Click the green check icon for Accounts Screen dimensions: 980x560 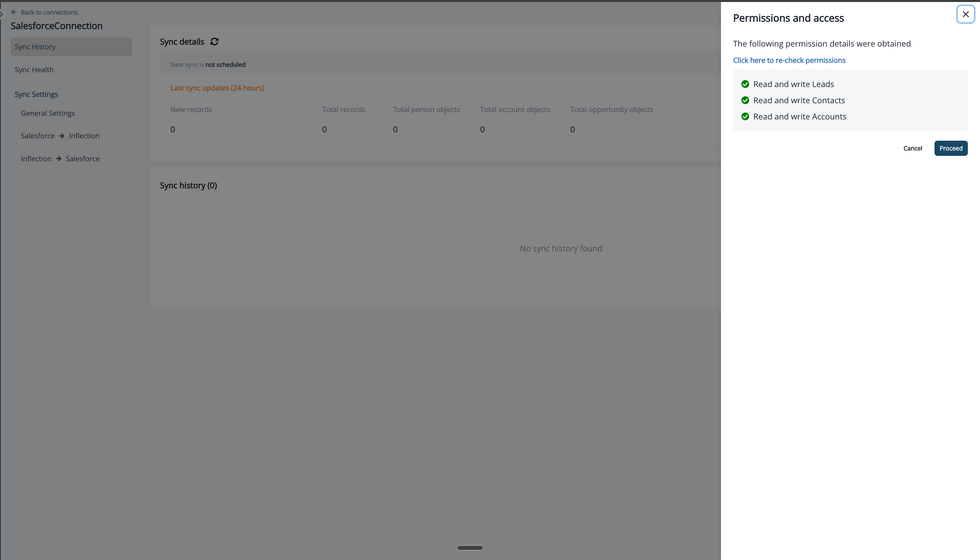[x=745, y=116]
